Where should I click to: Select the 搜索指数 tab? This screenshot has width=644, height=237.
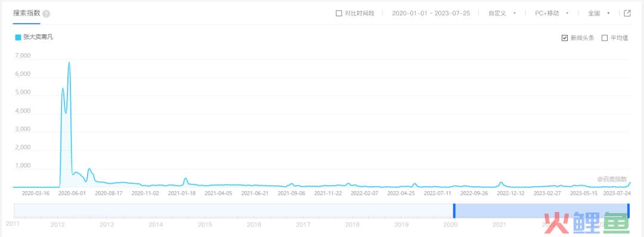click(26, 13)
